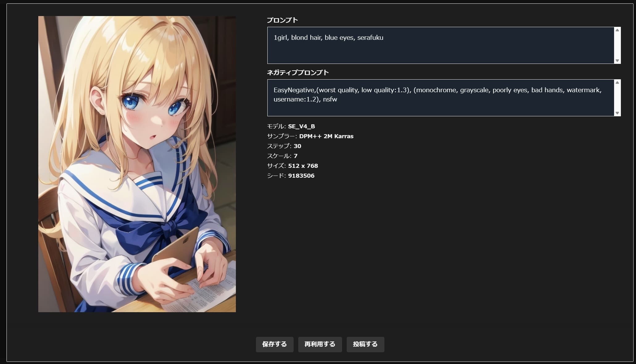
Task: Click the スケール value 7
Action: click(295, 156)
